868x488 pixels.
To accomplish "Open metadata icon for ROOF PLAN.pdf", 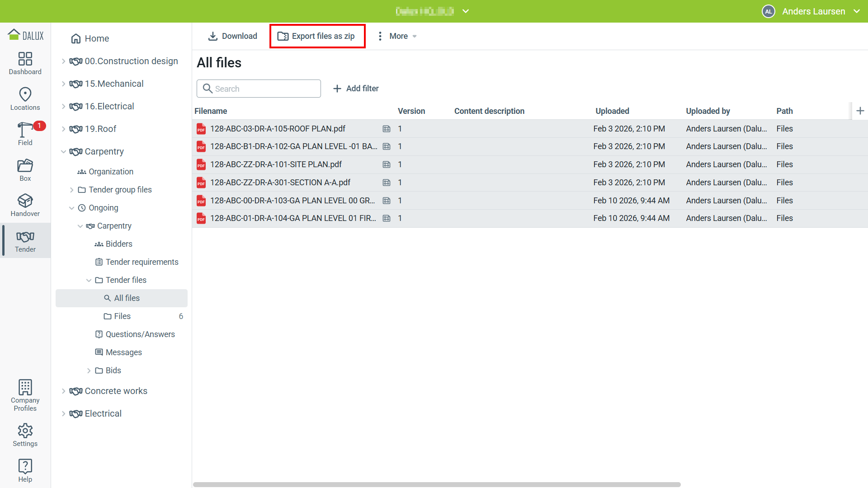I will [387, 129].
